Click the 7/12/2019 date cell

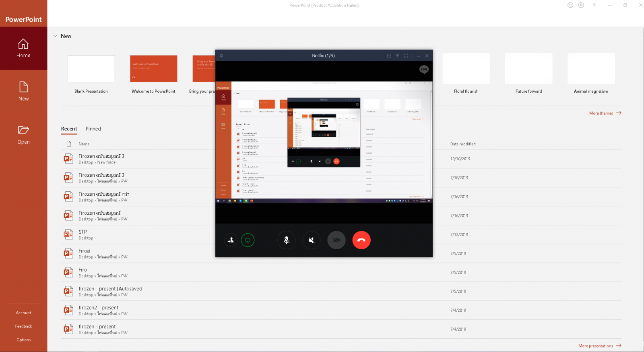(x=459, y=235)
